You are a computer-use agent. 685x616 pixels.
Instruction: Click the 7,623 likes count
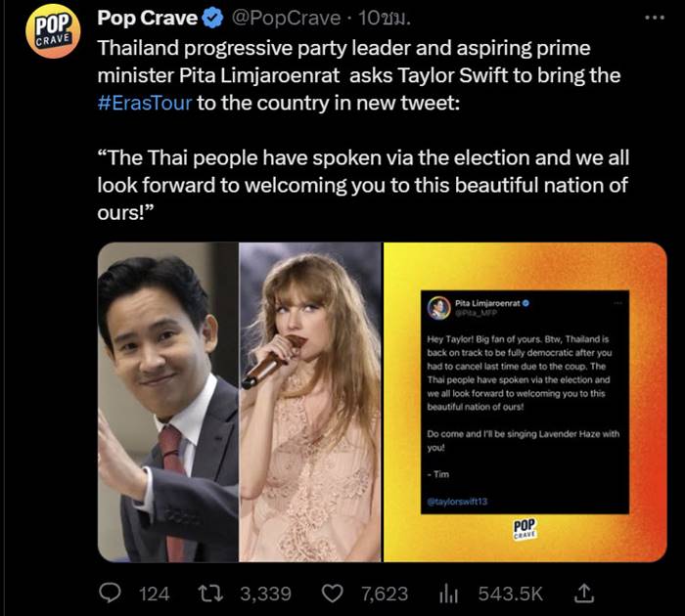click(385, 593)
